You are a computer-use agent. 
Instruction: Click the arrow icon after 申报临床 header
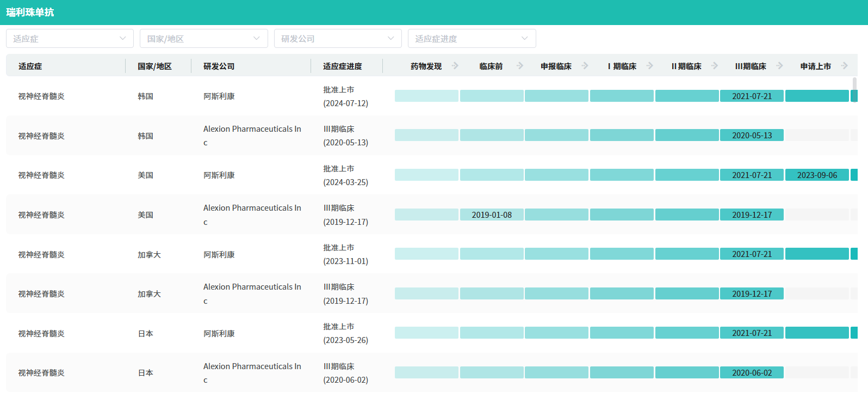click(585, 66)
